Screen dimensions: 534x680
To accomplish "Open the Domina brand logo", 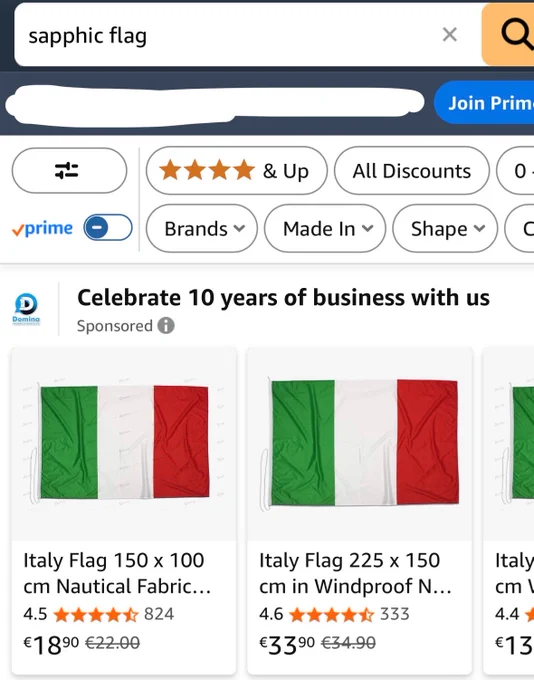I will click(x=26, y=309).
